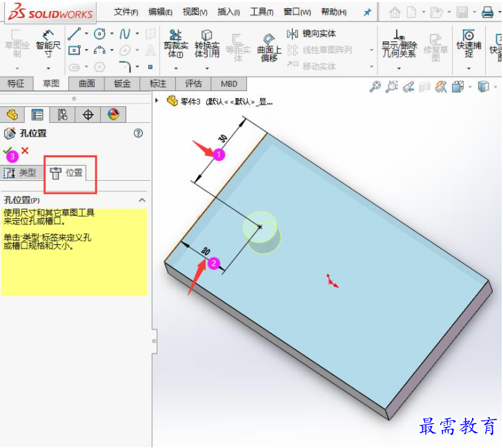This screenshot has height=448, width=503.
Task: Select the Sketch Fillet tool
Action: 125,66
